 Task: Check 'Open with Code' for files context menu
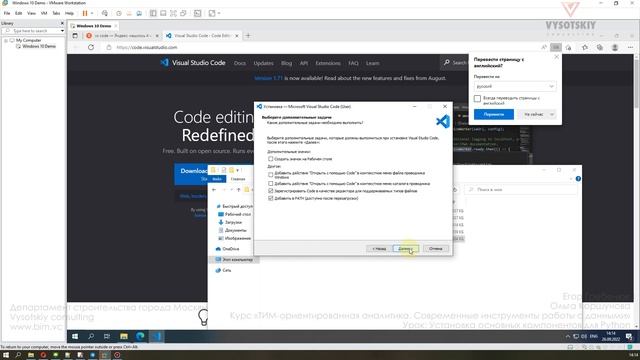(271, 175)
